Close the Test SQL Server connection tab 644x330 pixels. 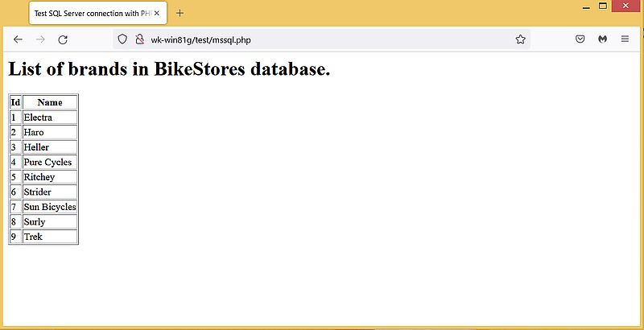(156, 13)
